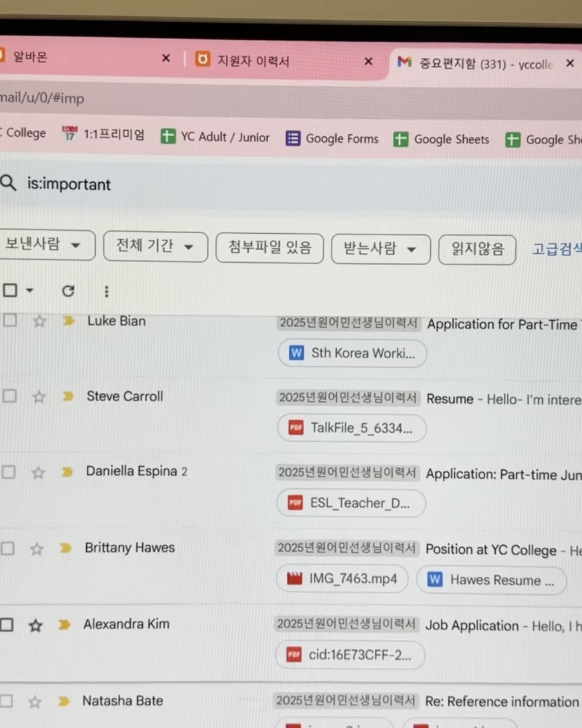Star the Steve Carroll email
This screenshot has width=582, height=728.
pos(39,397)
